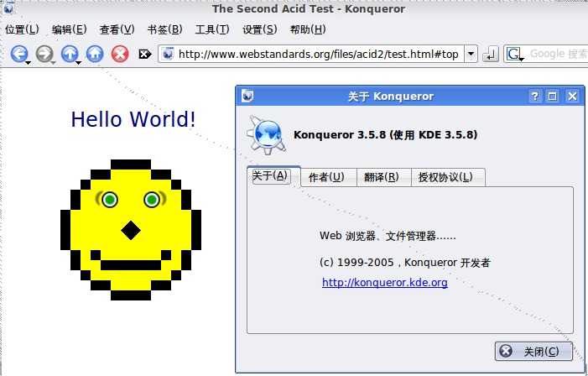Screen dimensions: 588x376
Task: Stop loading with the red Stop icon
Action: point(120,54)
